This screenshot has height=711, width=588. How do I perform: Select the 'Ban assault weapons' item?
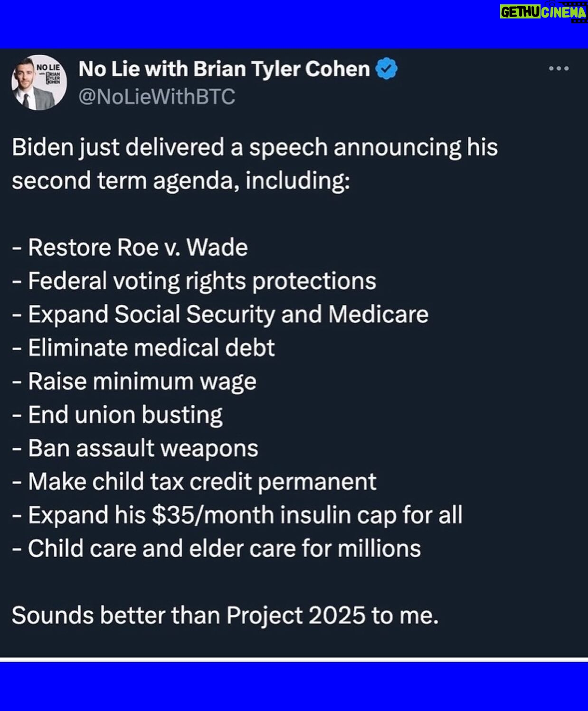click(x=135, y=448)
